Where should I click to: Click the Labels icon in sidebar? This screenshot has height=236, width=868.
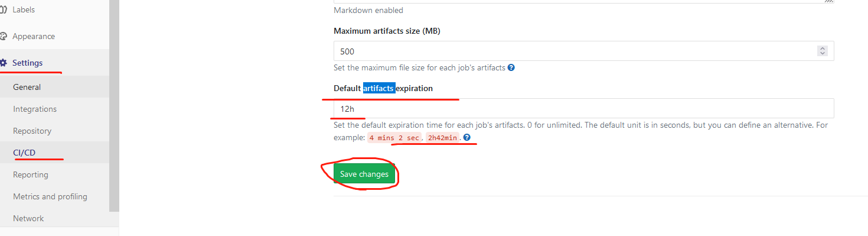(3, 9)
